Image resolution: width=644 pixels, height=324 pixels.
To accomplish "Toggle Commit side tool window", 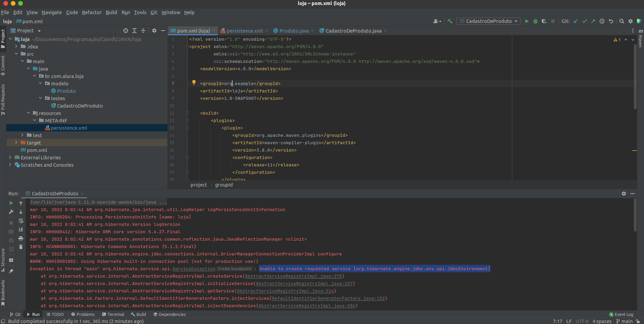I will pos(3,66).
